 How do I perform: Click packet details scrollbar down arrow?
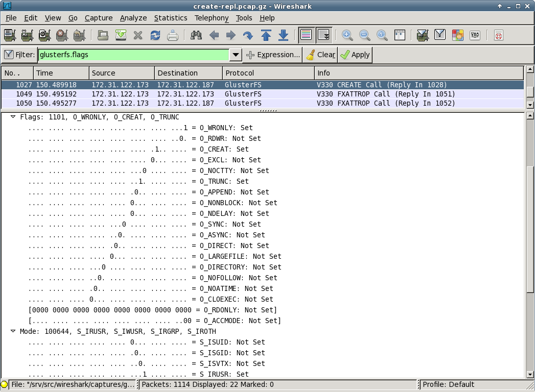pyautogui.click(x=530, y=374)
